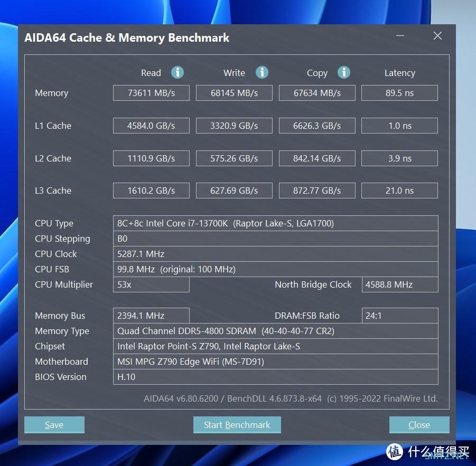This screenshot has height=466, width=476.
Task: Select L3 Cache read 1610.2 GB/s
Action: click(151, 191)
